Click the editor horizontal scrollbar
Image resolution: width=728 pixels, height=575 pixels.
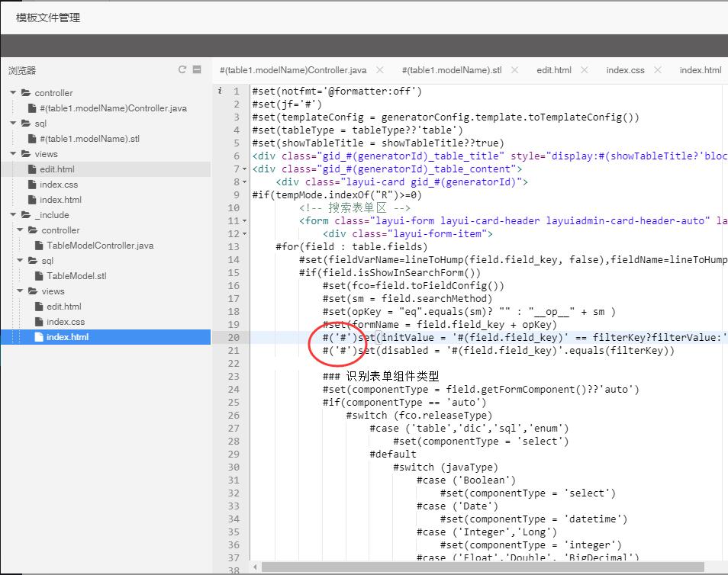click(x=483, y=567)
